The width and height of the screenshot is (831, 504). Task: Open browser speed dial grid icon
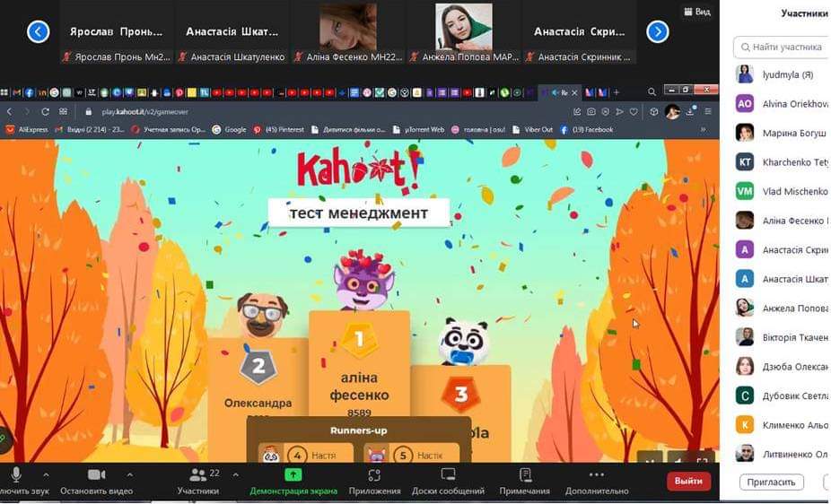(63, 112)
